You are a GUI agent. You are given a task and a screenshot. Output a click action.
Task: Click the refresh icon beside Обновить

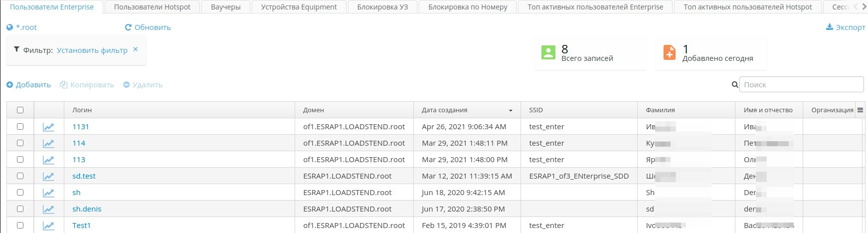(128, 27)
